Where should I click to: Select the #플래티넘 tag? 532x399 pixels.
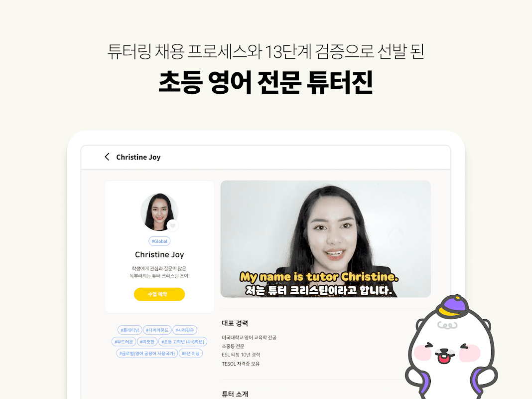[130, 330]
